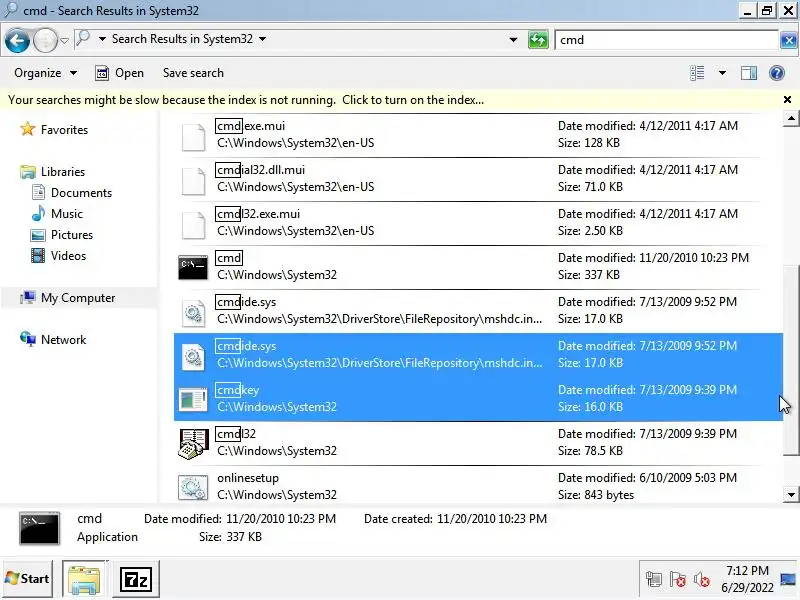Select the cmdkey file name
The width and height of the screenshot is (800, 600).
237,390
